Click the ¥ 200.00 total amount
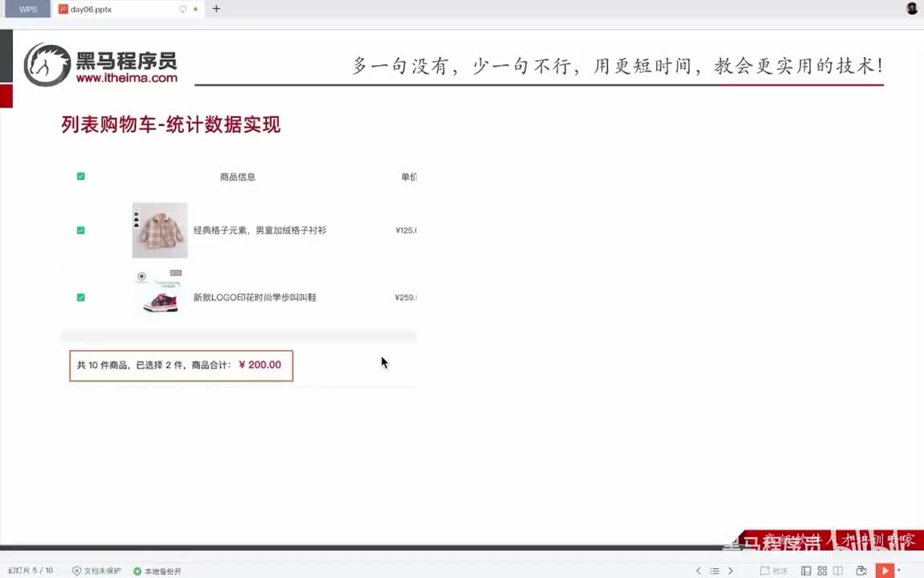Screen dimensions: 924x578 (260, 365)
